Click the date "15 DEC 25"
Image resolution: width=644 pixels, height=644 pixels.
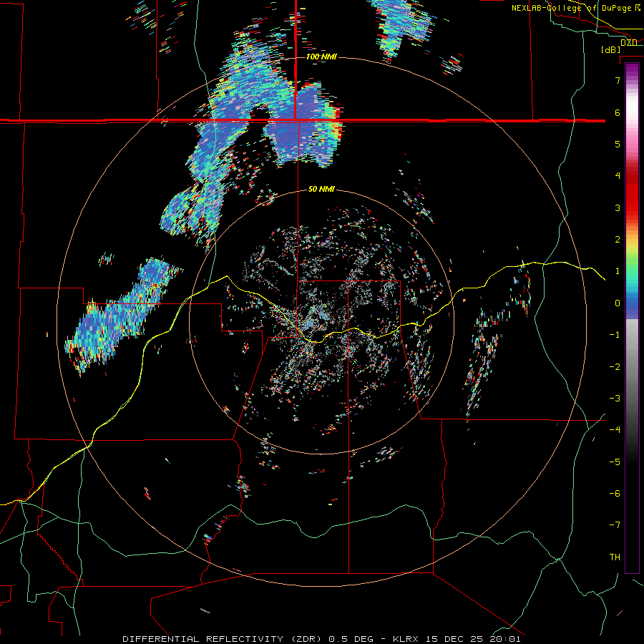tap(454, 639)
